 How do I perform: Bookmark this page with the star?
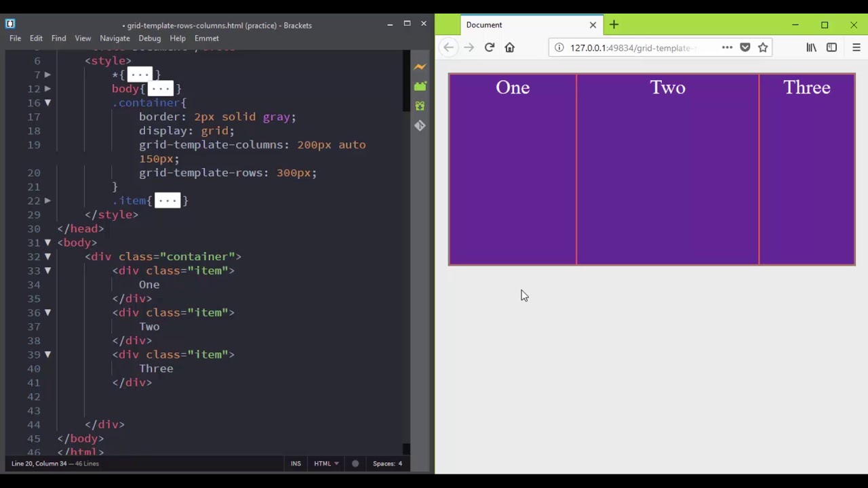pos(763,47)
